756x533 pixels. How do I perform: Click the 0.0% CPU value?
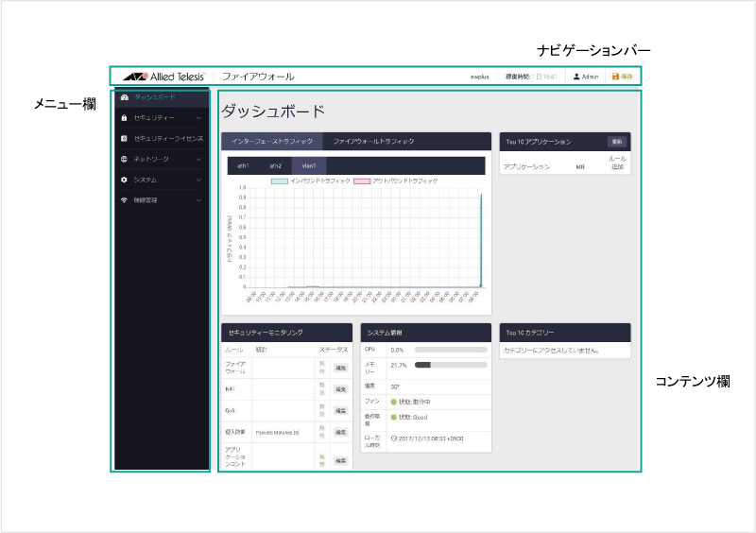(397, 351)
